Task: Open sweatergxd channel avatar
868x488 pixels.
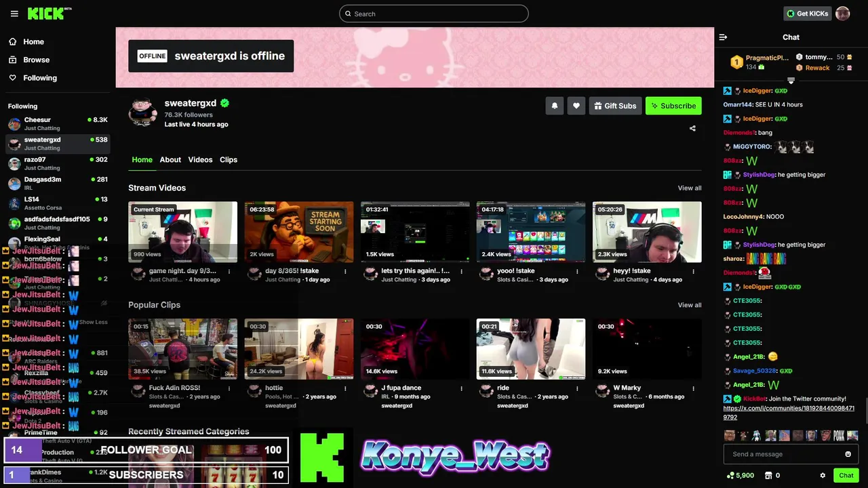Action: 143,112
